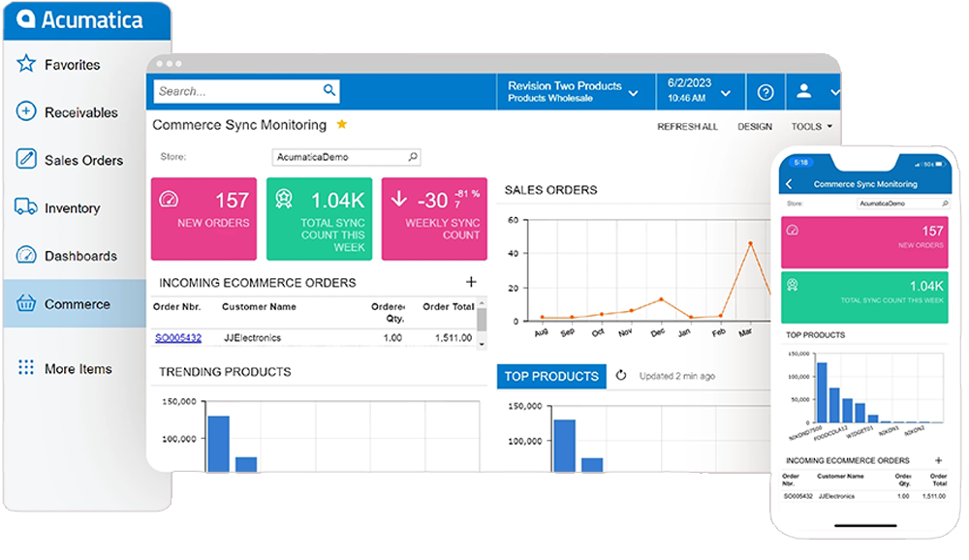Viewport: 969px width, 560px height.
Task: Click the Receivables plus-circle icon
Action: [x=26, y=111]
